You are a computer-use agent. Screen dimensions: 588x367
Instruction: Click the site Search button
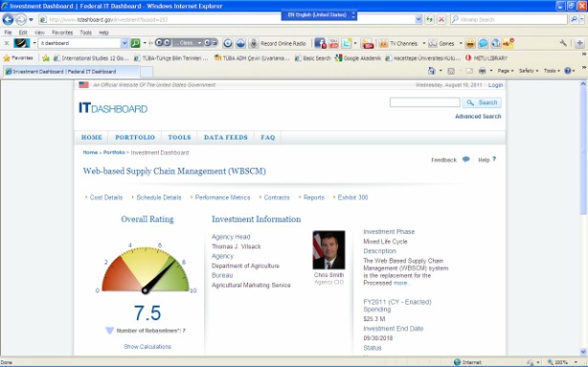(482, 103)
